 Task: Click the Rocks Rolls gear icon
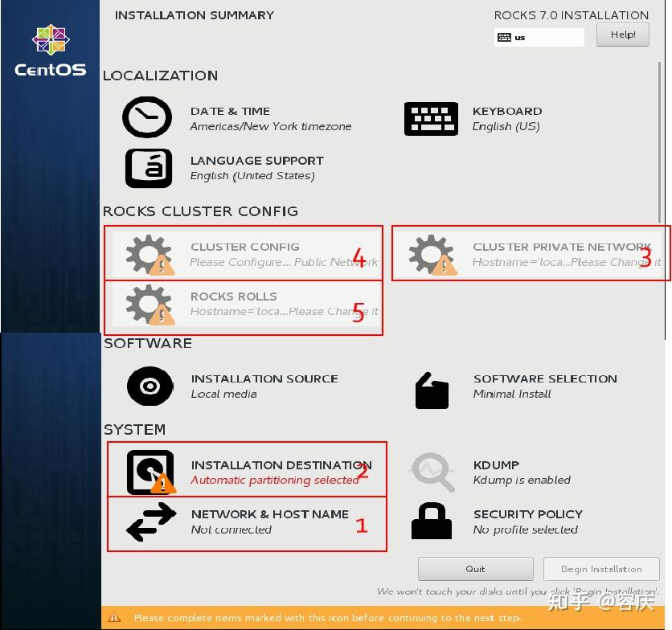(x=150, y=305)
